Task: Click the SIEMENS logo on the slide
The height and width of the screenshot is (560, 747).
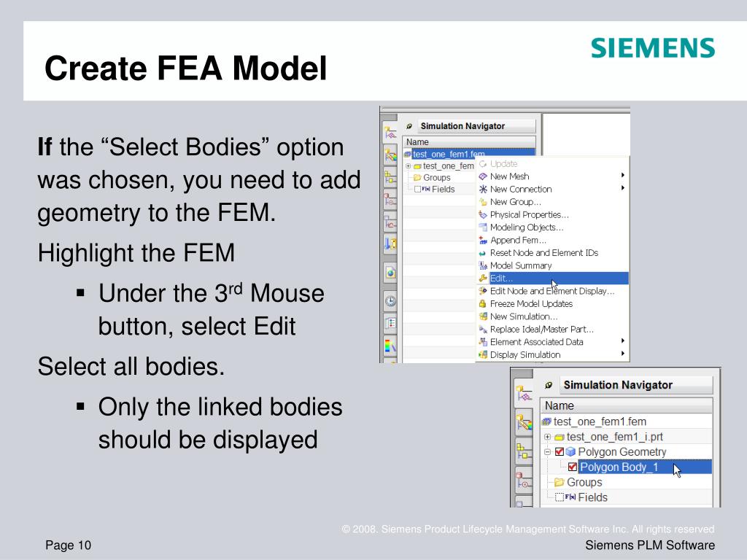Action: tap(653, 48)
